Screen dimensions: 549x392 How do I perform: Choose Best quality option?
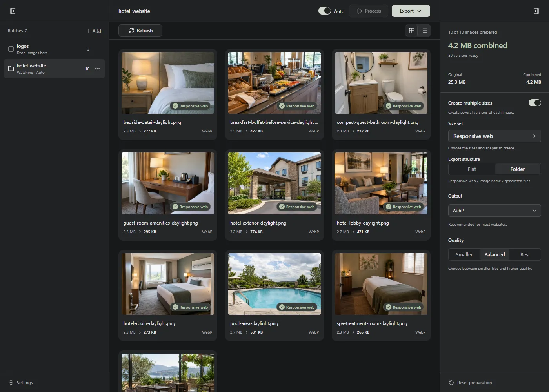click(x=525, y=254)
